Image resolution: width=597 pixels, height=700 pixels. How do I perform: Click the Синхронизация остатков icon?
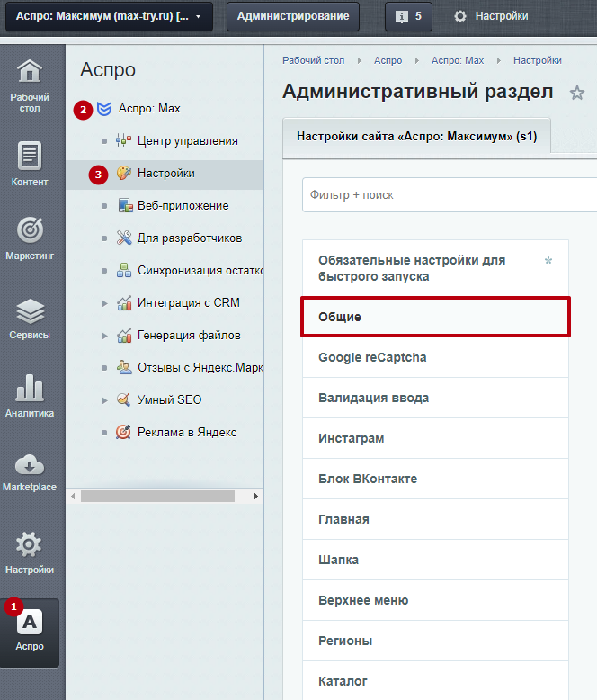(123, 270)
